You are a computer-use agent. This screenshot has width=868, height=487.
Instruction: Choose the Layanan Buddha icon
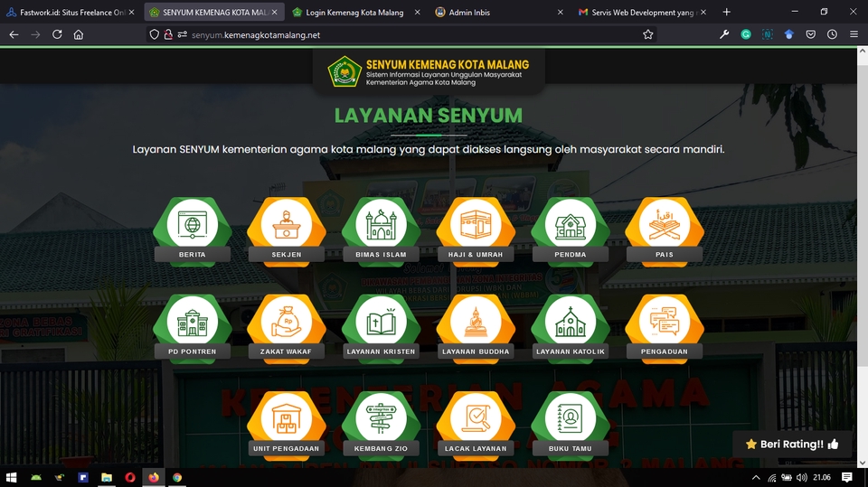(x=476, y=328)
